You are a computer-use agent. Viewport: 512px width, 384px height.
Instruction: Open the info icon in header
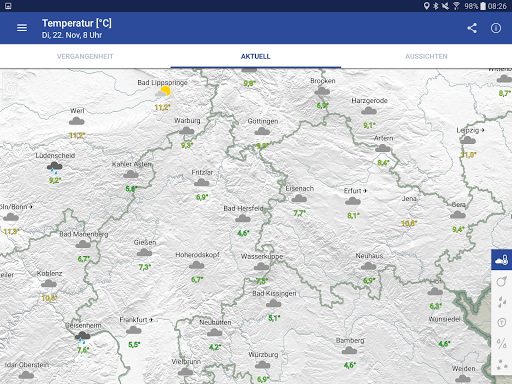tap(496, 28)
